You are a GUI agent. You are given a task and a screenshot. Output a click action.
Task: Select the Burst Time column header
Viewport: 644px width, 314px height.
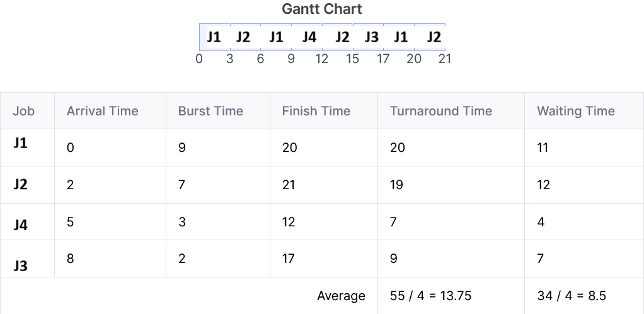[x=210, y=111]
